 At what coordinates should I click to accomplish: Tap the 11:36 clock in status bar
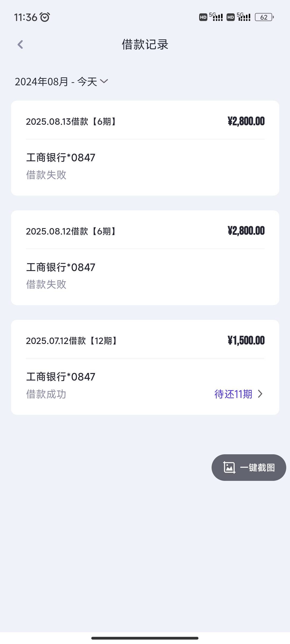point(26,17)
